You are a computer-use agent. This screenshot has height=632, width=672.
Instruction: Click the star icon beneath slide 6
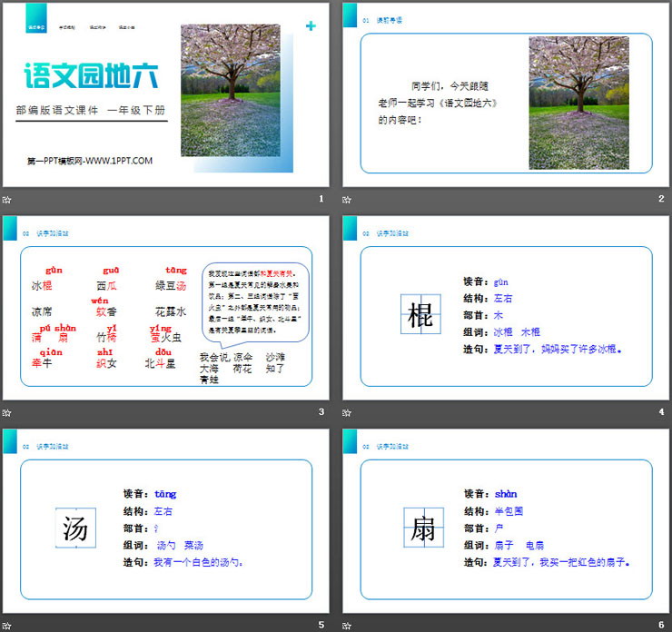tap(348, 624)
